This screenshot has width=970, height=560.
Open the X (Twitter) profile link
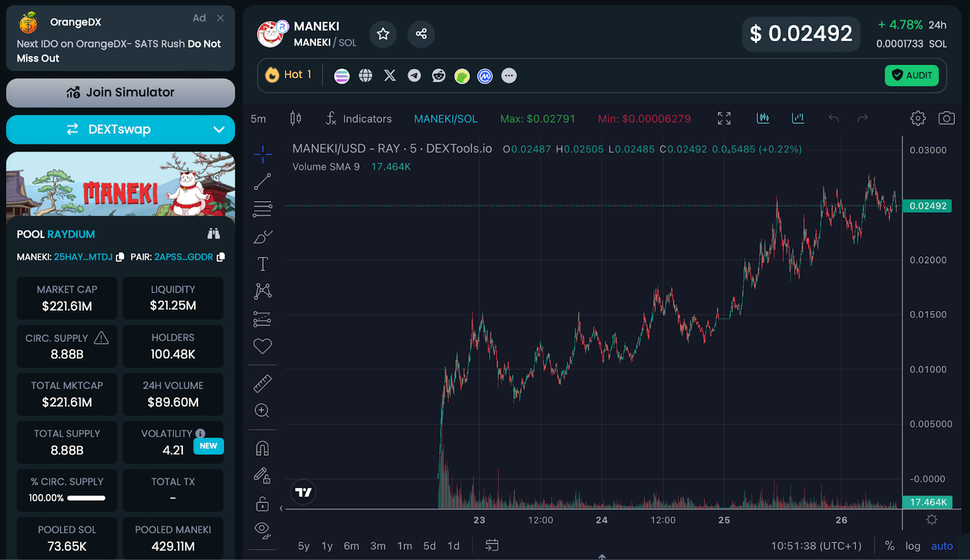click(x=390, y=76)
